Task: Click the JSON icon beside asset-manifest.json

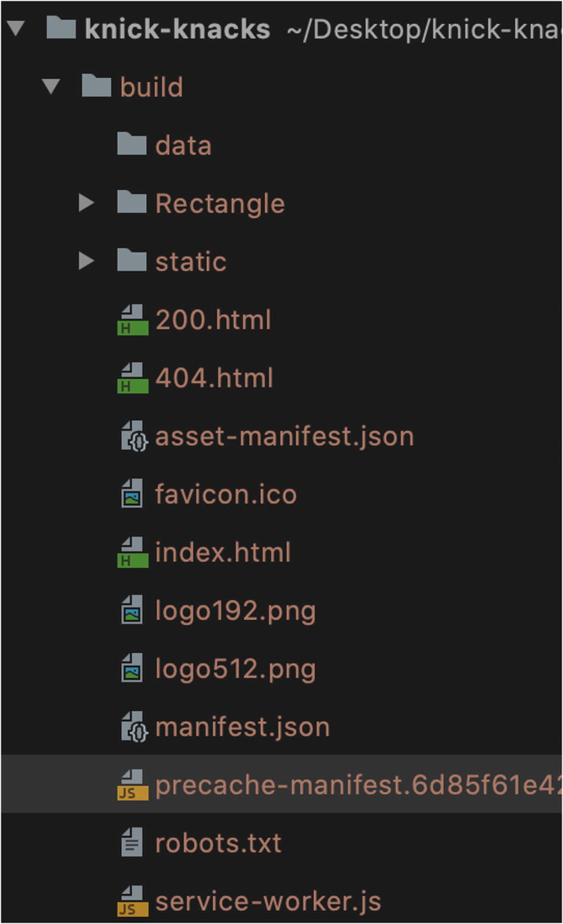Action: point(133,437)
